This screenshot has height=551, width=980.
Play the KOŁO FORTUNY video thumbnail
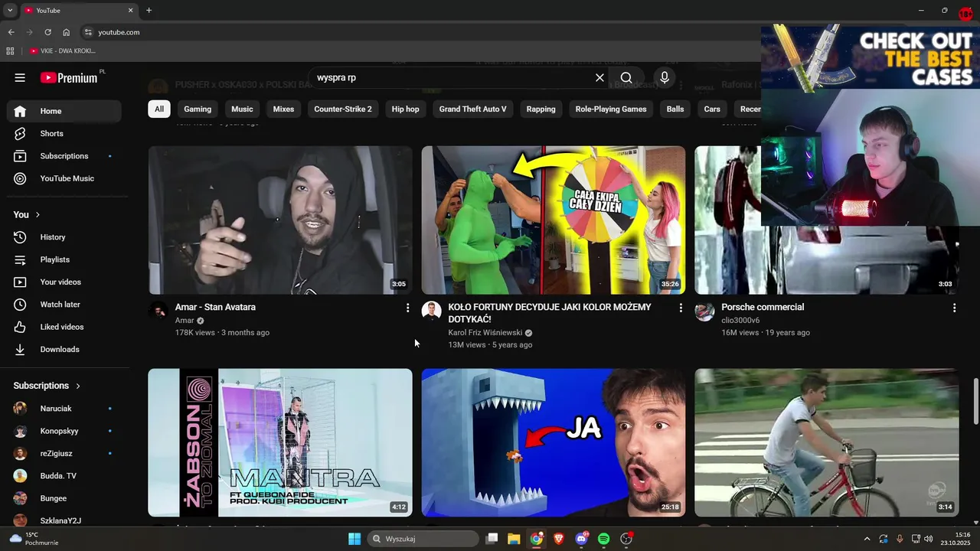[553, 220]
